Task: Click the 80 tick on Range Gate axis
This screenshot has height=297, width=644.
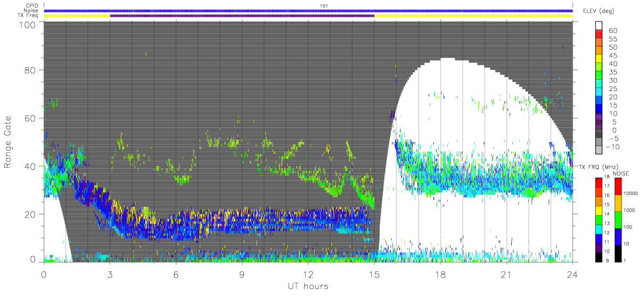Action: [x=30, y=70]
